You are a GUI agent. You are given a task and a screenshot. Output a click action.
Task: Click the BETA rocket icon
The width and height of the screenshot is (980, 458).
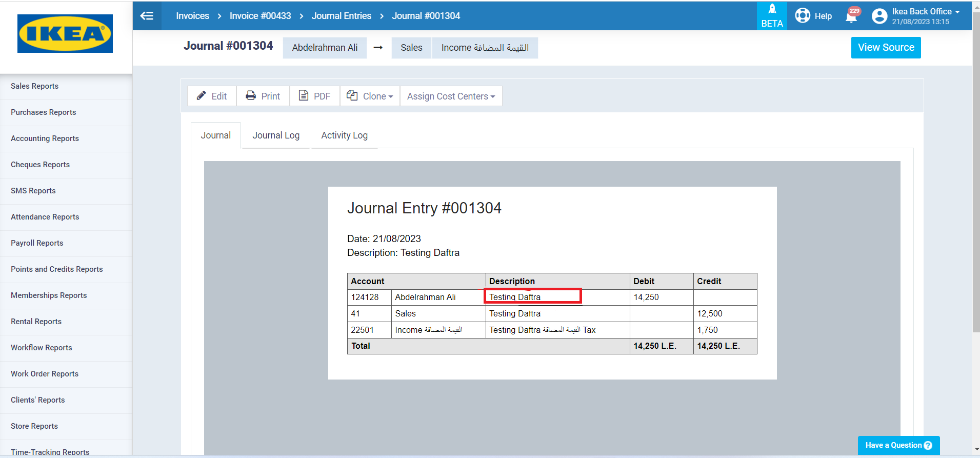click(772, 16)
